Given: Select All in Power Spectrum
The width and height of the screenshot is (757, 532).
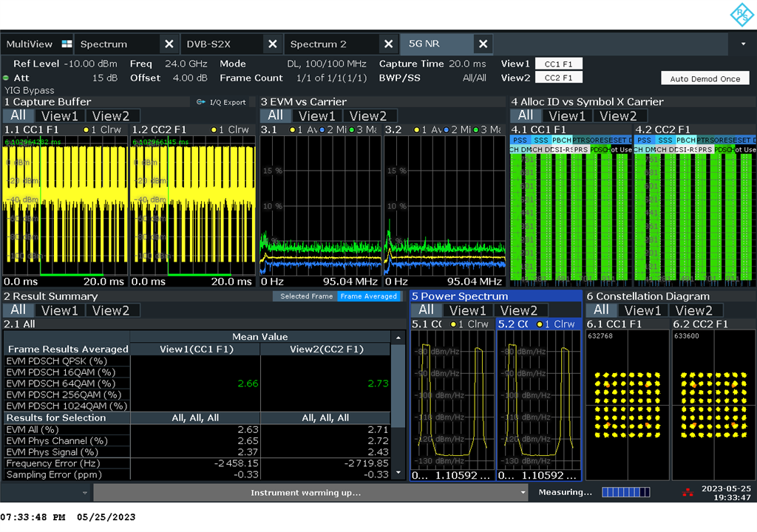Looking at the screenshot, I should (426, 310).
